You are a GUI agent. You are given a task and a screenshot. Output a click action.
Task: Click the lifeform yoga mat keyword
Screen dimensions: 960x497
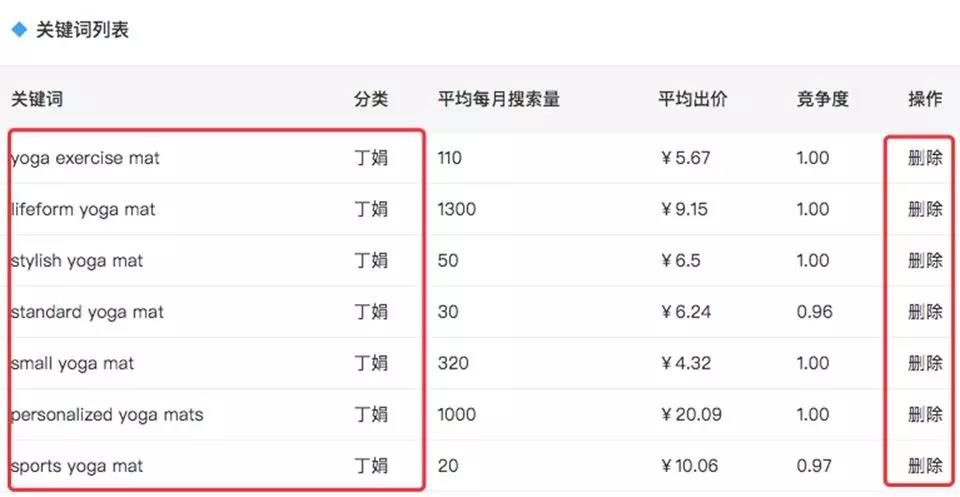(83, 209)
